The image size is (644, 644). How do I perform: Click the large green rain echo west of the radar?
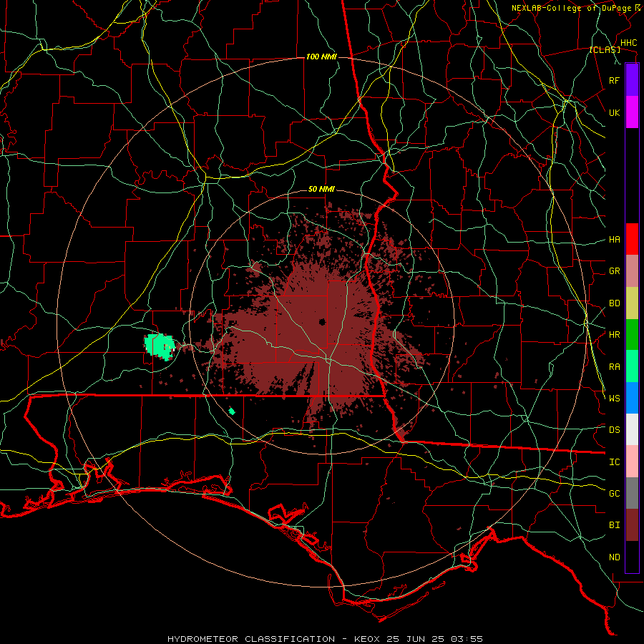pyautogui.click(x=160, y=346)
